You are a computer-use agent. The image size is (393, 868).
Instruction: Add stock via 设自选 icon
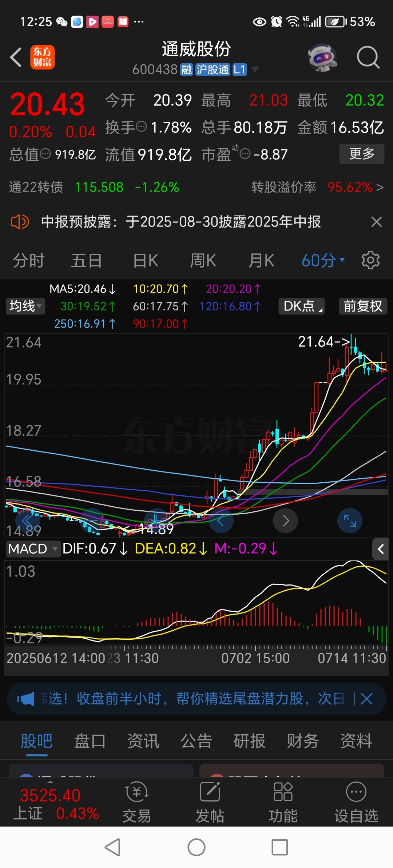[356, 803]
